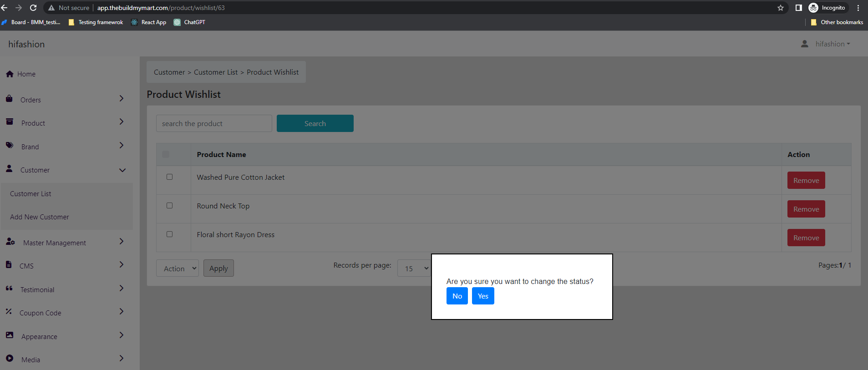Click Yes to confirm status change
The width and height of the screenshot is (868, 370).
coord(483,296)
